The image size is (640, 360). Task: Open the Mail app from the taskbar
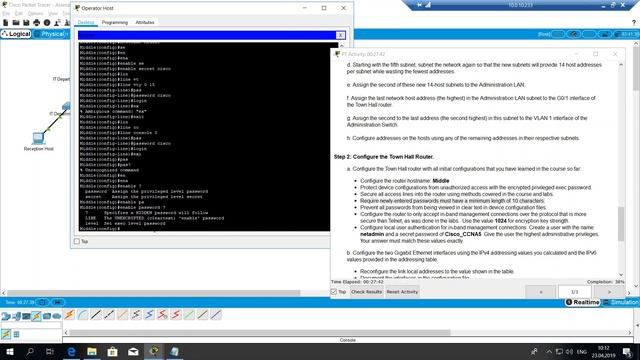[x=133, y=351]
